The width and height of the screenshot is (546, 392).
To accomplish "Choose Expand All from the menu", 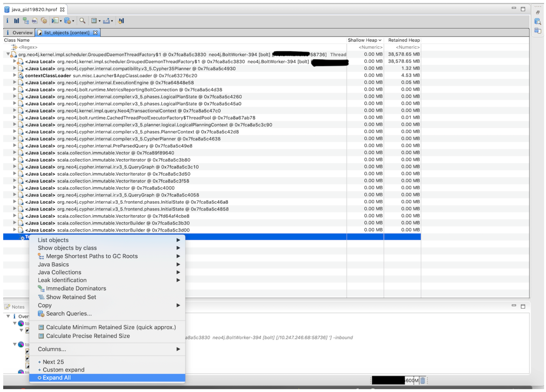I will tap(56, 378).
